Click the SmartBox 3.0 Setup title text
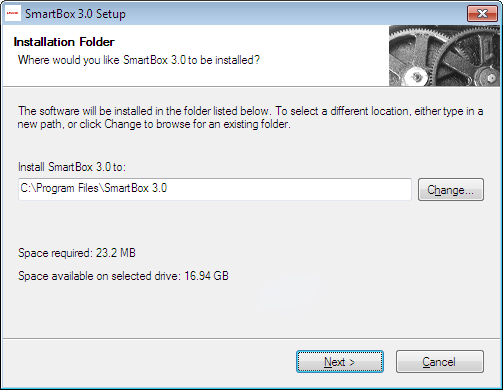Image resolution: width=503 pixels, height=390 pixels. (75, 14)
